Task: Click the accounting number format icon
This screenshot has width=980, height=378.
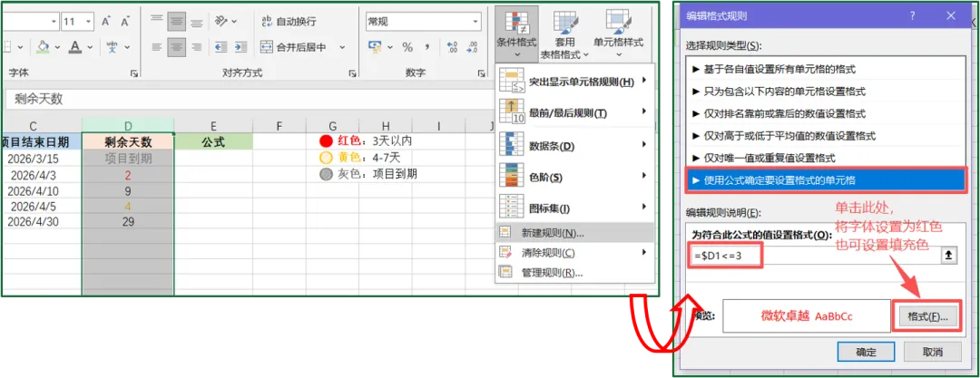Action: tap(375, 47)
